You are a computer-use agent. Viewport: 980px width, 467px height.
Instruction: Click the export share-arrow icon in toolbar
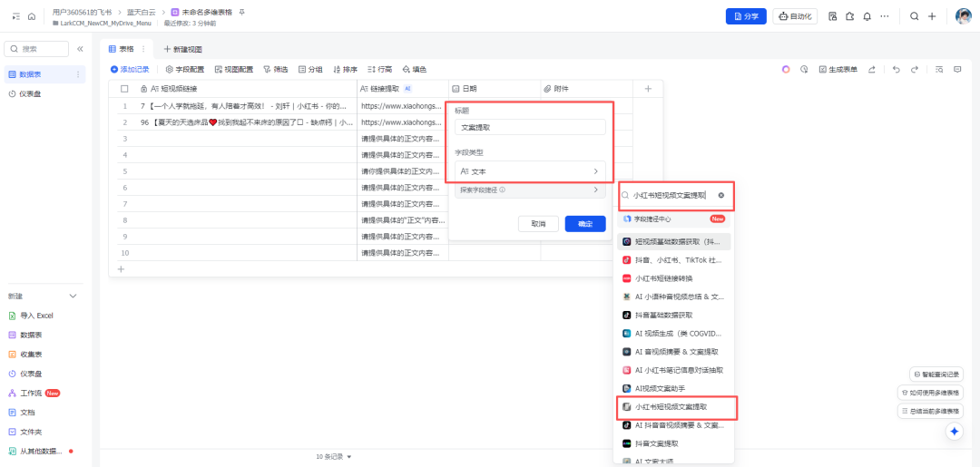coord(872,69)
